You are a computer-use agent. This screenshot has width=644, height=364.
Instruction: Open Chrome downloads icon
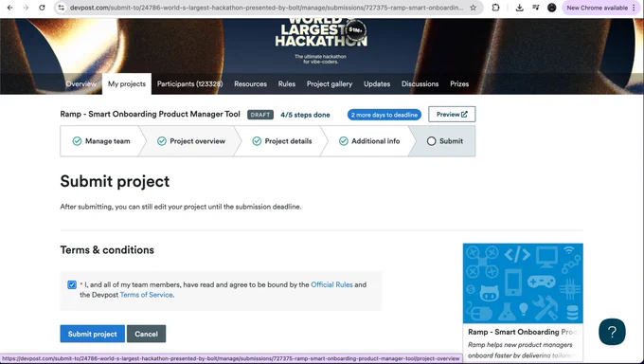click(520, 8)
